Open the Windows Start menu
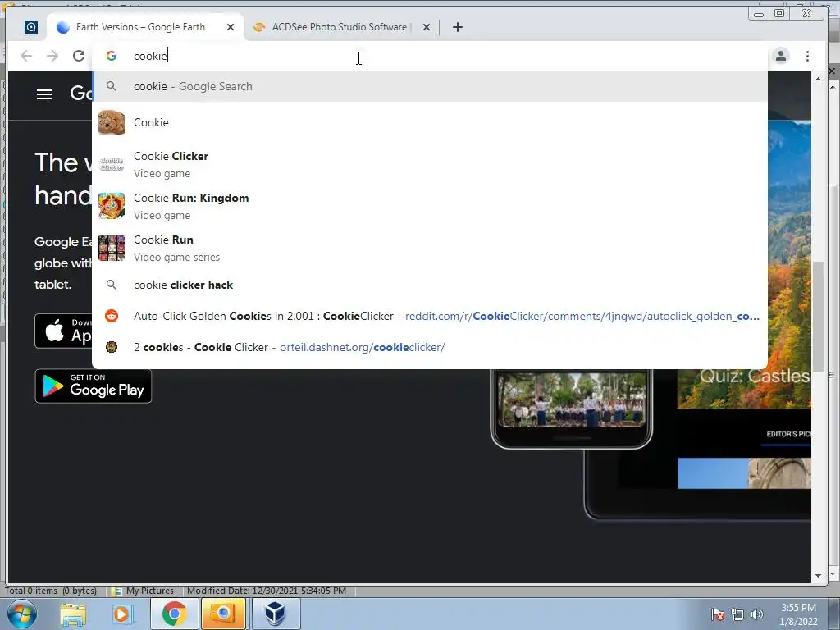This screenshot has width=840, height=630. (21, 614)
